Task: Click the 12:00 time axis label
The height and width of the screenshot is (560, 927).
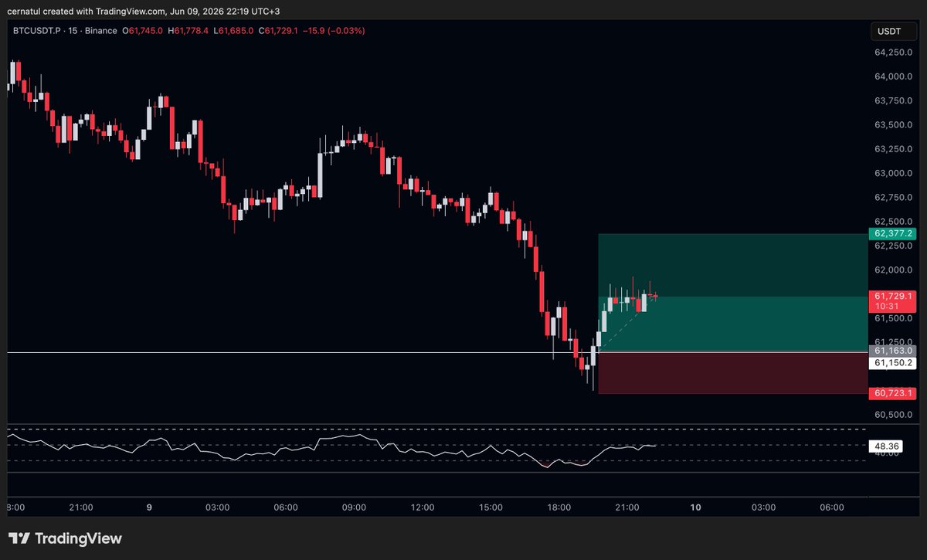Action: [423, 507]
